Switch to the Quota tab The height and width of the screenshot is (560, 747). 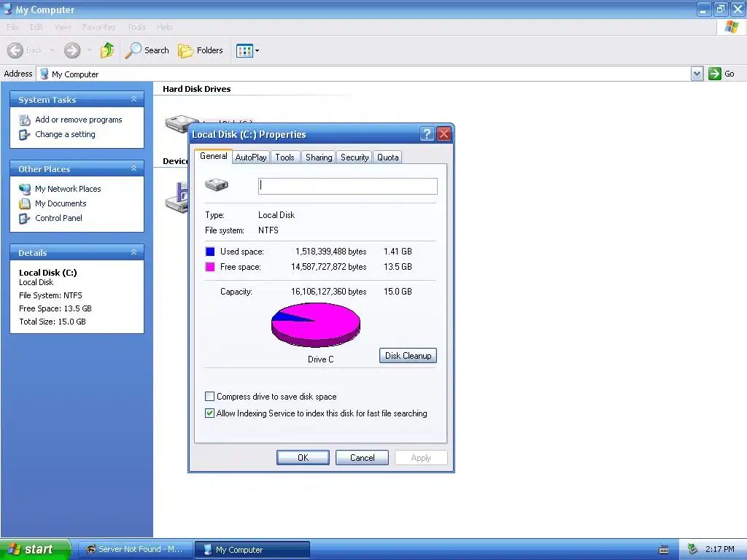pyautogui.click(x=388, y=157)
